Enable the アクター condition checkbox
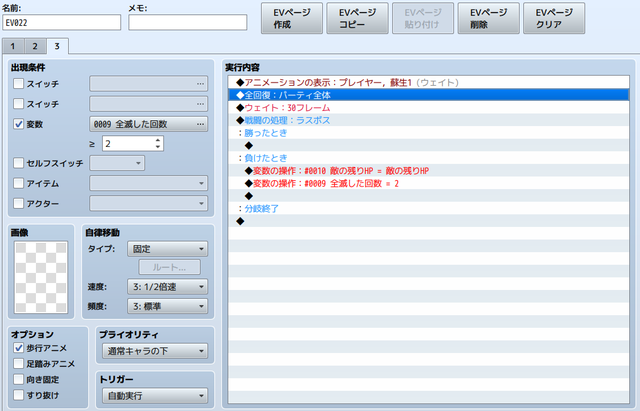Viewport: 640px width, 411px height. tap(18, 203)
